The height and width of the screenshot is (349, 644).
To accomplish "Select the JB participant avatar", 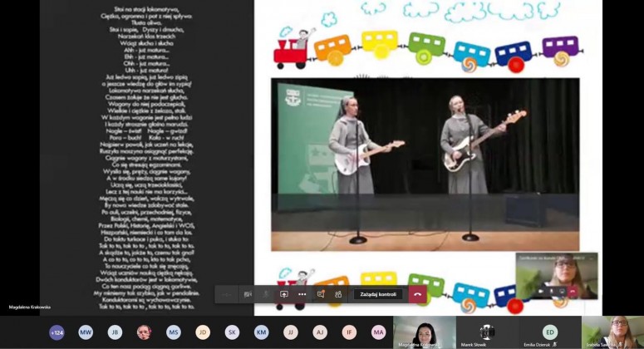I will [115, 332].
